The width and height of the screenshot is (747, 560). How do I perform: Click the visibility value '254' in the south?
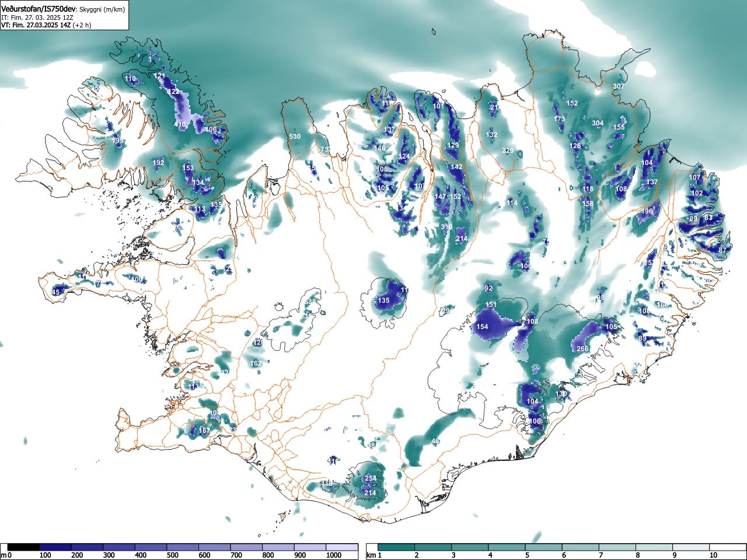371,478
